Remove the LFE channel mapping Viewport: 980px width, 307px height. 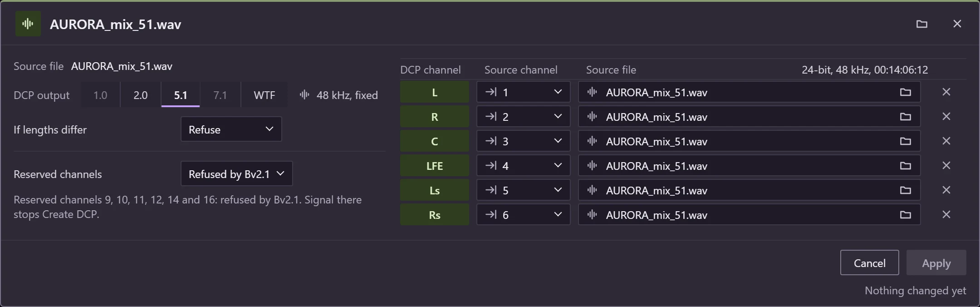946,165
